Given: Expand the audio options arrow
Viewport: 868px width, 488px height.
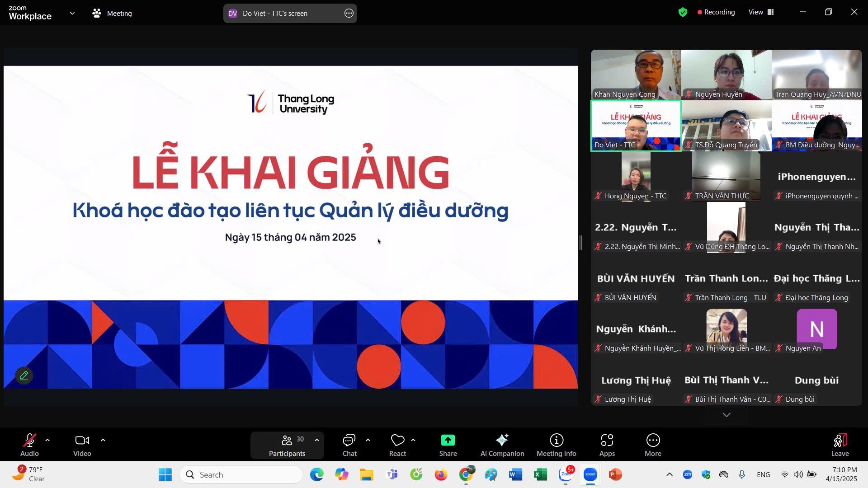Looking at the screenshot, I should 47,440.
